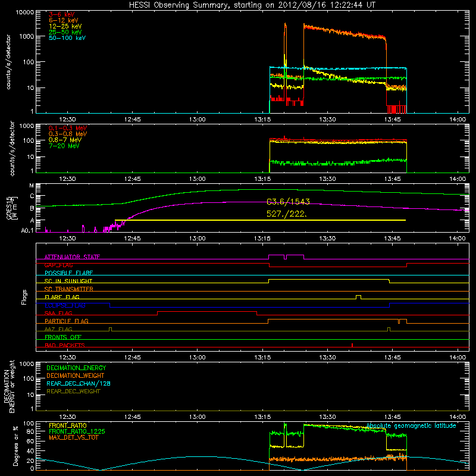476x476 pixels.
Task: Select the PARTICLE_FLAG label
Action: [x=67, y=321]
